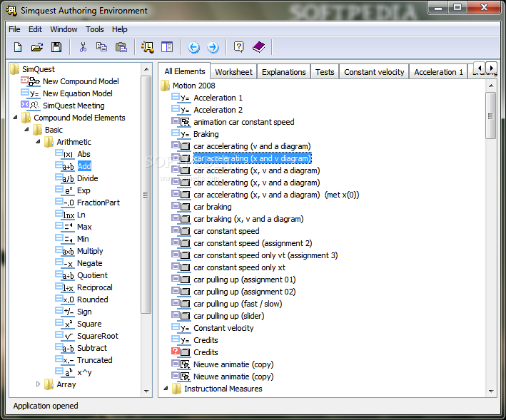
Task: Click the SimQuest run toolbar icon
Action: [x=148, y=47]
